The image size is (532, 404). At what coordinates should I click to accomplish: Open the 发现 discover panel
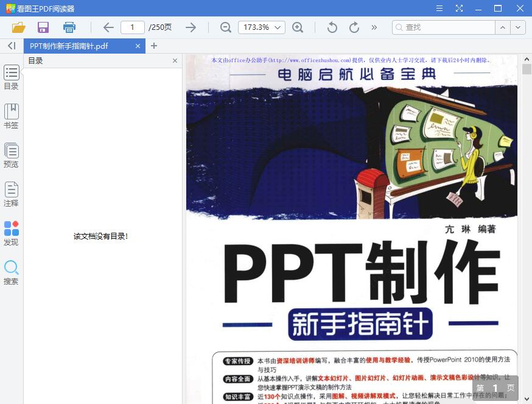click(11, 233)
